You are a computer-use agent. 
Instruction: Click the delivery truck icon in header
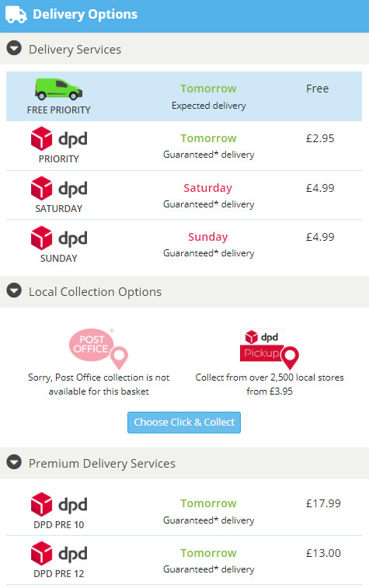click(16, 14)
